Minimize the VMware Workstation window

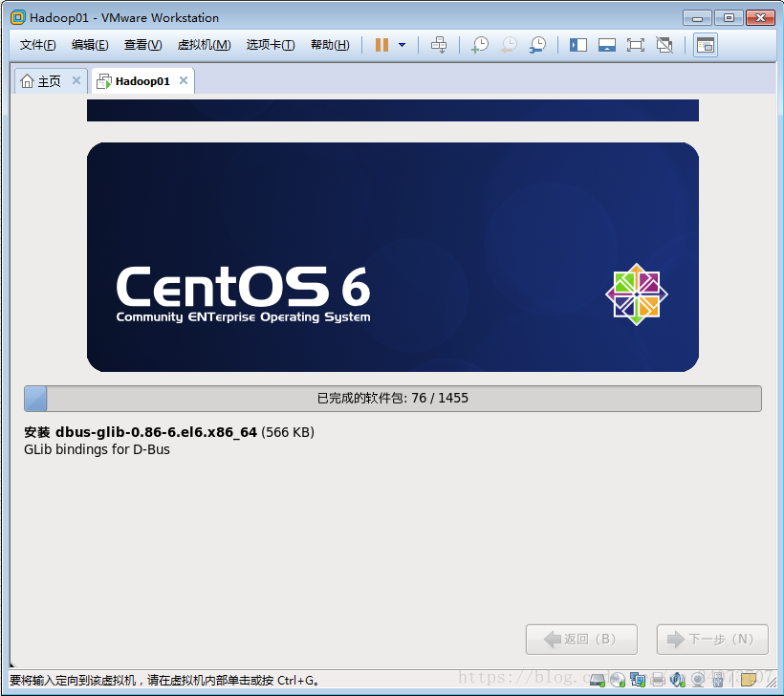point(697,18)
